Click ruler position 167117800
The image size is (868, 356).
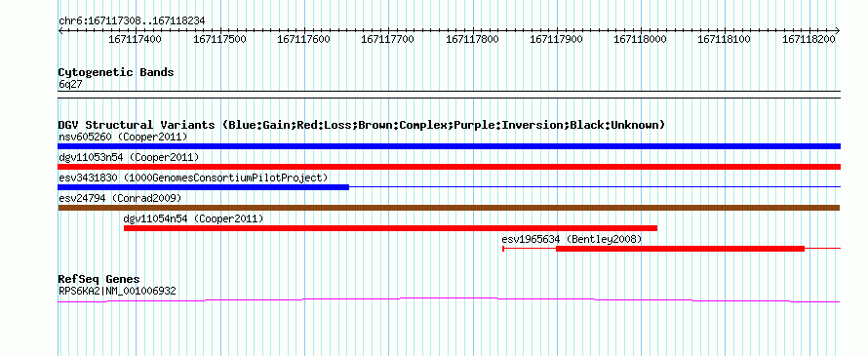[472, 39]
